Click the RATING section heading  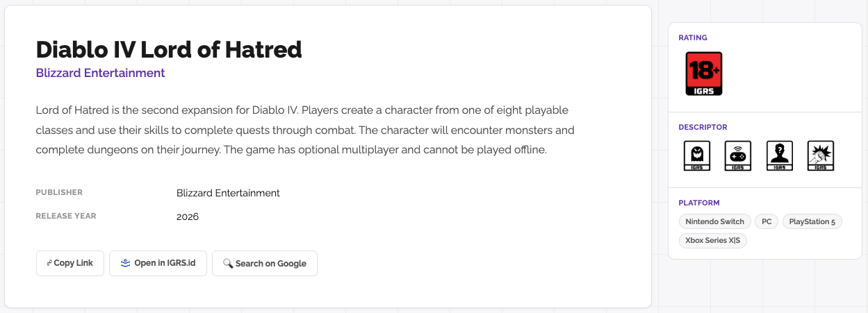coord(693,37)
